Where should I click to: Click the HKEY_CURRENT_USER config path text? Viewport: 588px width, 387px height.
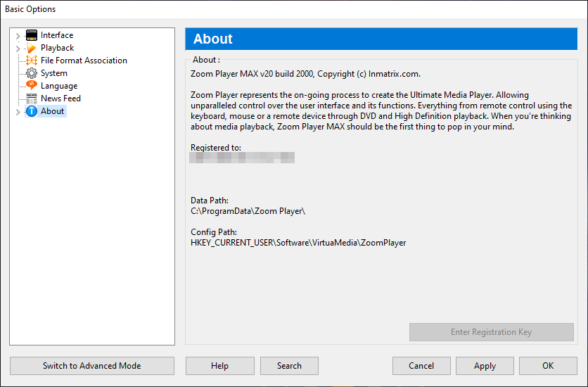click(x=298, y=243)
